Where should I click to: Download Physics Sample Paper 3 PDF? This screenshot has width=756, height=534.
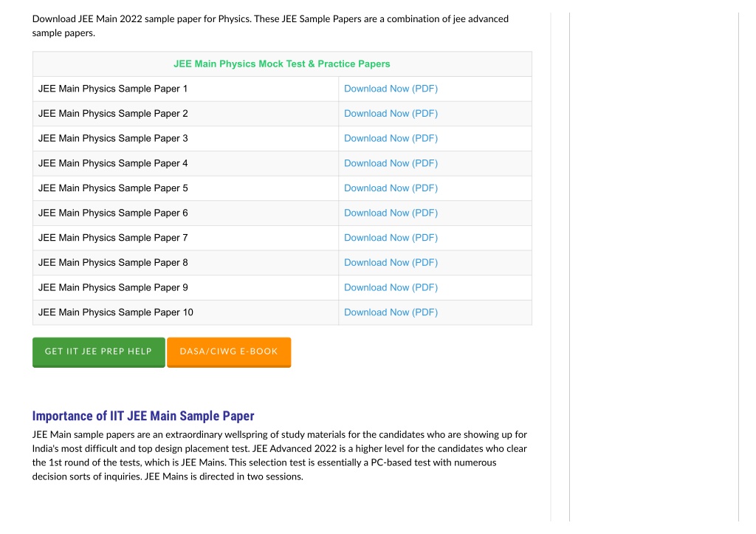coord(391,138)
